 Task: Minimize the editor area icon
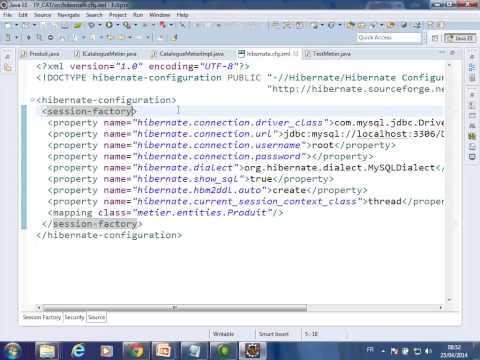point(442,53)
